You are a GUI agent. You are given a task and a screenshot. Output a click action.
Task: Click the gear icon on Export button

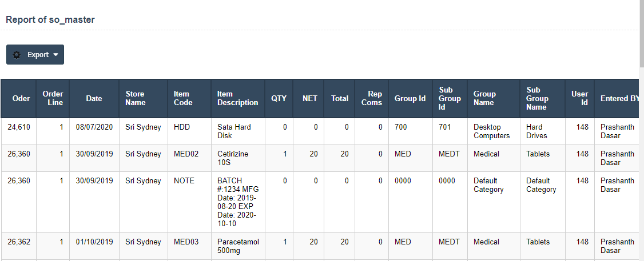(17, 55)
